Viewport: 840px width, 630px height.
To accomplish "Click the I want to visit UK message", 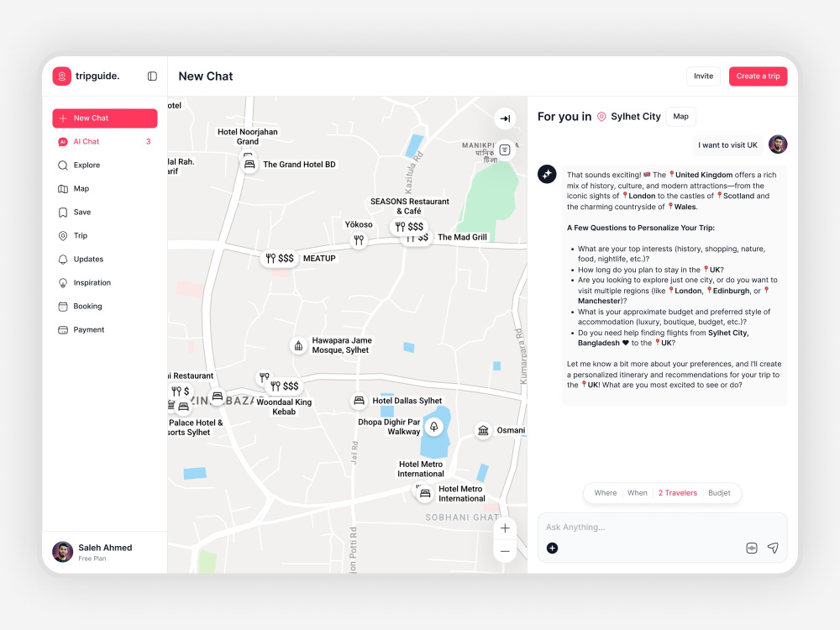I will click(x=727, y=145).
